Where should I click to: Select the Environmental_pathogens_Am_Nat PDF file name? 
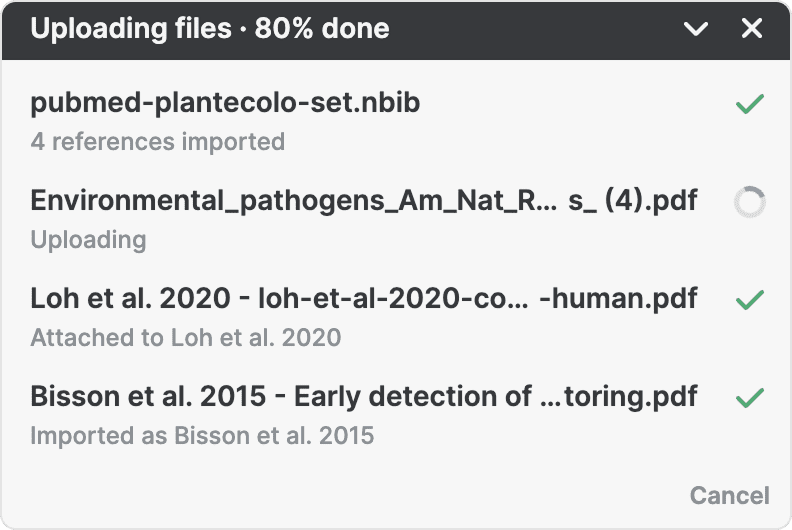click(364, 201)
